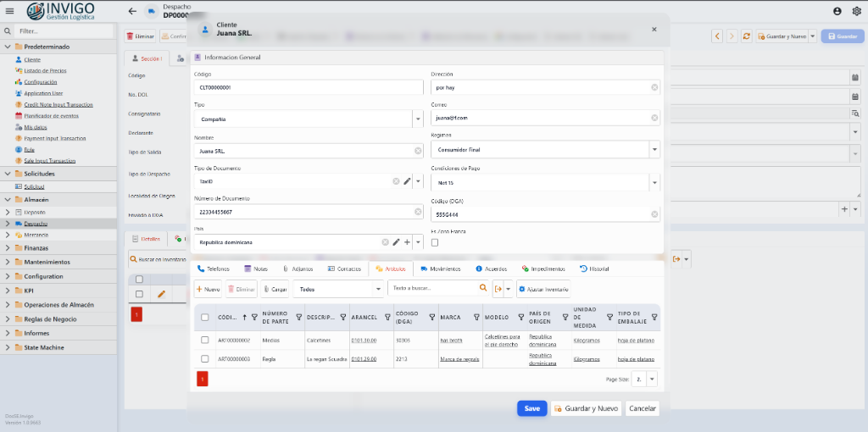The image size is (868, 432).
Task: Click the sidebar Filter search box
Action: click(63, 31)
